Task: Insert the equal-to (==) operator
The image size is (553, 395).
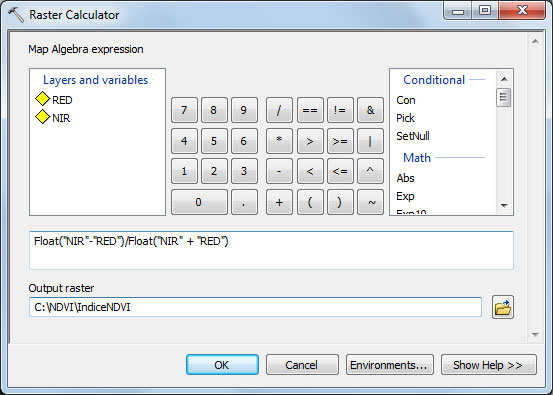Action: coord(310,110)
